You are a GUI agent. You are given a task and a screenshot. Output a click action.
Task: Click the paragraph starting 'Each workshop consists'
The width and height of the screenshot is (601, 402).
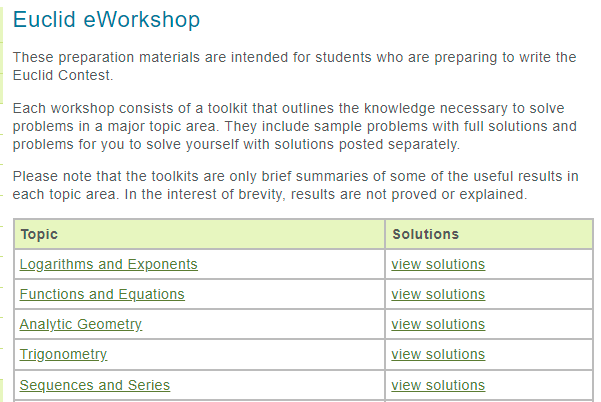[294, 126]
